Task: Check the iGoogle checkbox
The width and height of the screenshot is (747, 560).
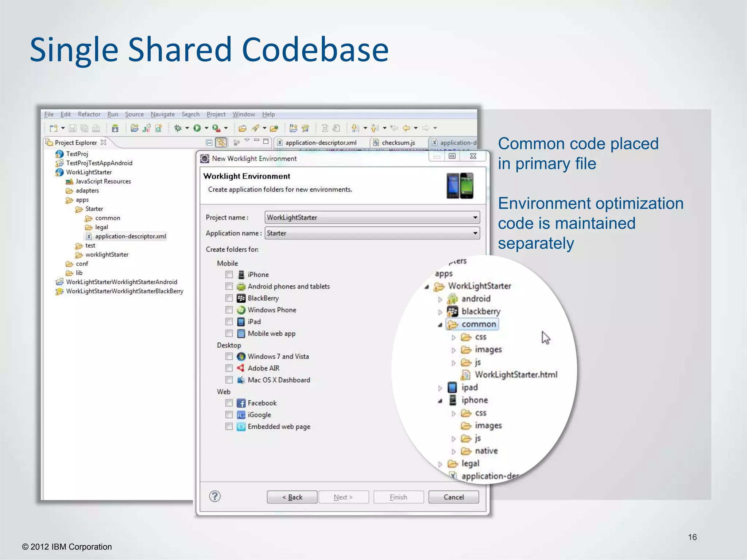Action: [x=229, y=415]
